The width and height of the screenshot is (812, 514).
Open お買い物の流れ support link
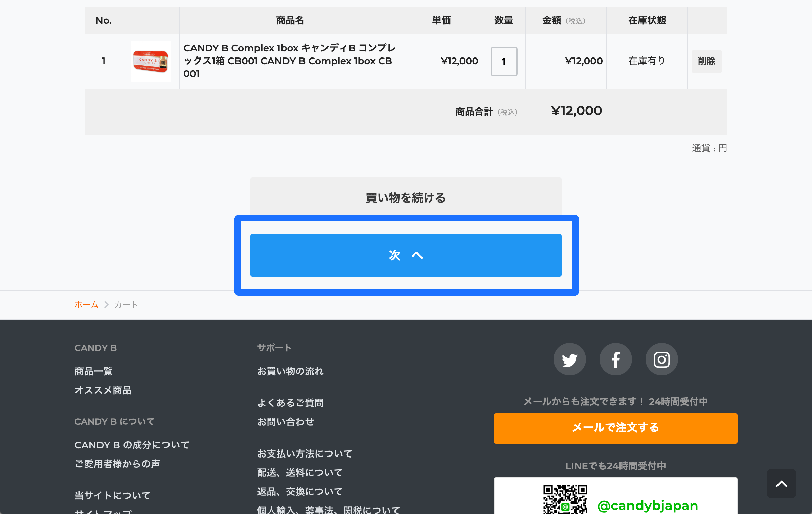pos(290,371)
